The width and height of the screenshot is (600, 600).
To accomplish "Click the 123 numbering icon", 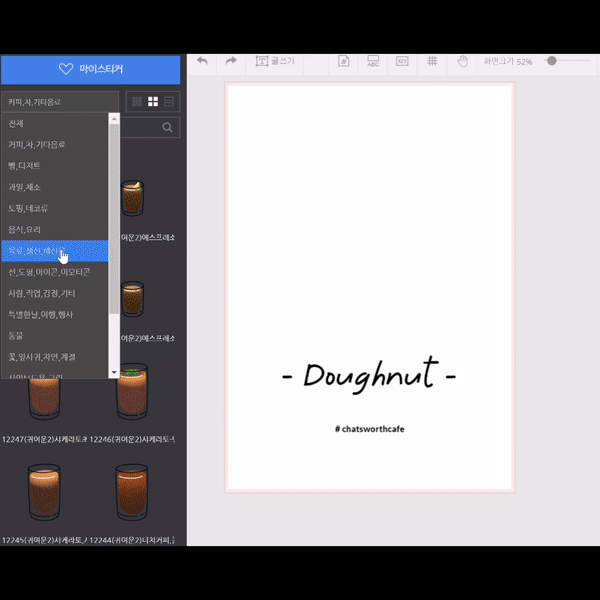I will pos(402,61).
